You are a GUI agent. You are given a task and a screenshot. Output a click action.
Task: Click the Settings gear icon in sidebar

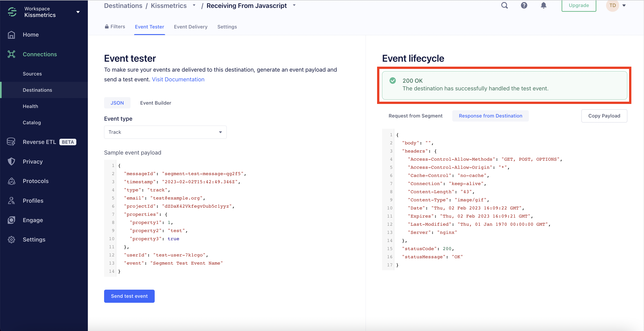coord(11,239)
